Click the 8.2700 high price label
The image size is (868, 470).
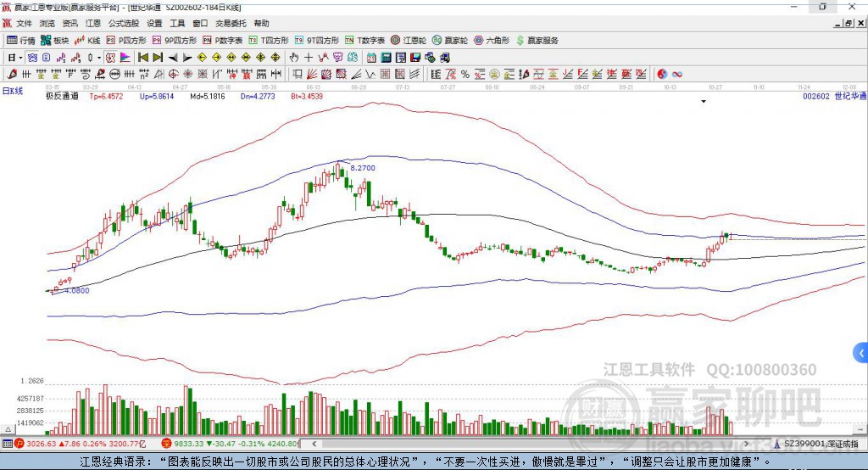pos(363,168)
